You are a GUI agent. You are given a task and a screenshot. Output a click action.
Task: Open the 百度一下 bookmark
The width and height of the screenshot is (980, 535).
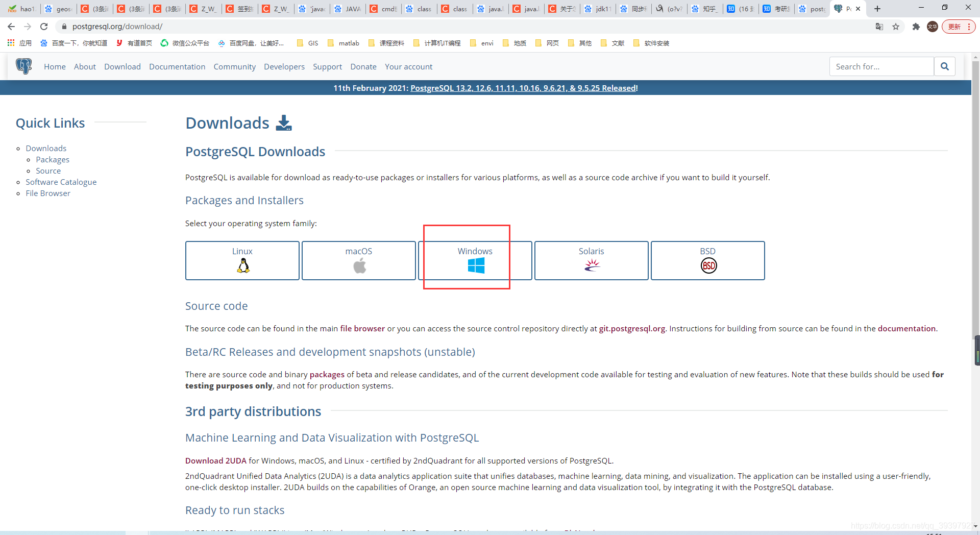(74, 43)
